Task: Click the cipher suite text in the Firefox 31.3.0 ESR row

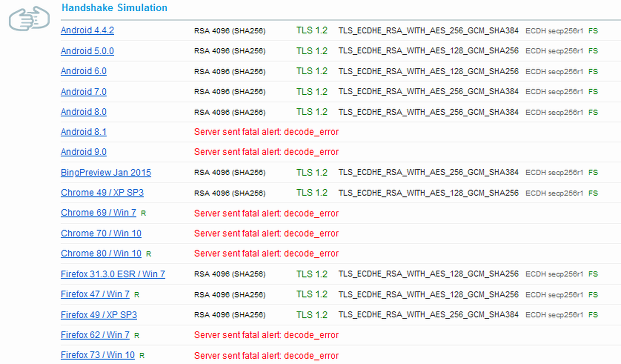Action: tap(429, 274)
